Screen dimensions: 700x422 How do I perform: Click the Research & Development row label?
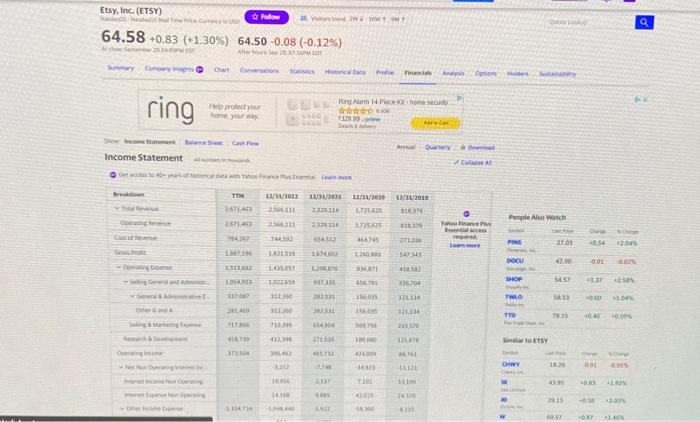(155, 339)
